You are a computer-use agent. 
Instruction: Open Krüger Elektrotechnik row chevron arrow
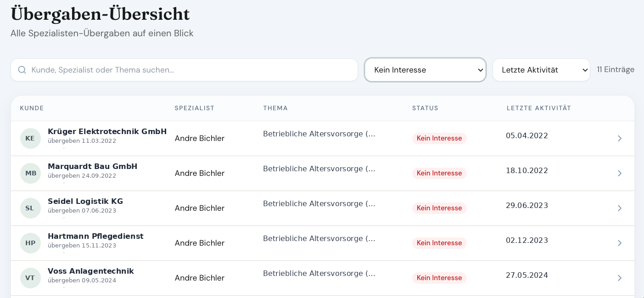coord(620,138)
